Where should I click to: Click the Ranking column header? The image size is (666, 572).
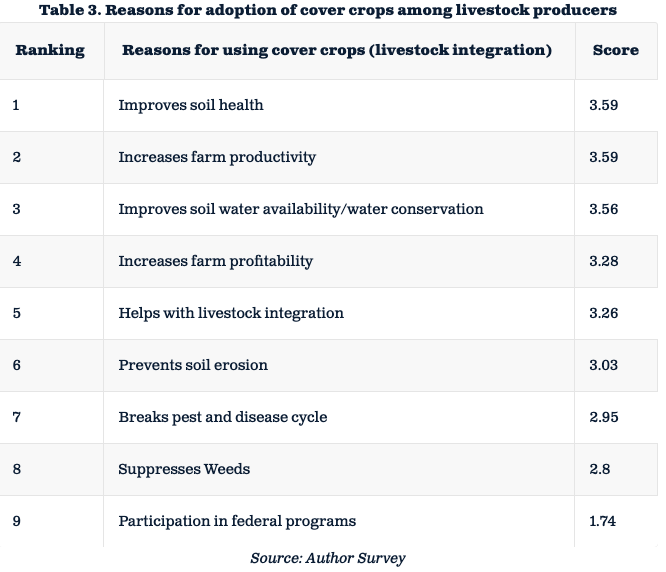[50, 50]
